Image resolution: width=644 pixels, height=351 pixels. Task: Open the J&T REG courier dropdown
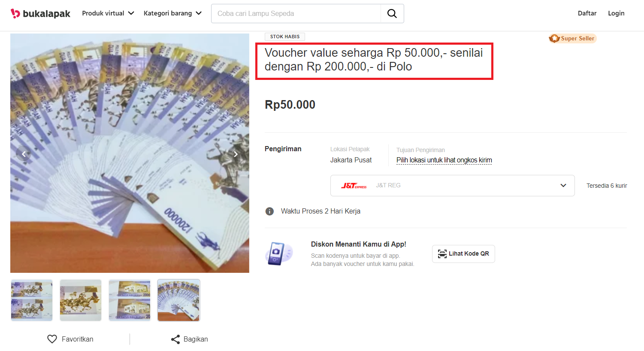tap(452, 186)
